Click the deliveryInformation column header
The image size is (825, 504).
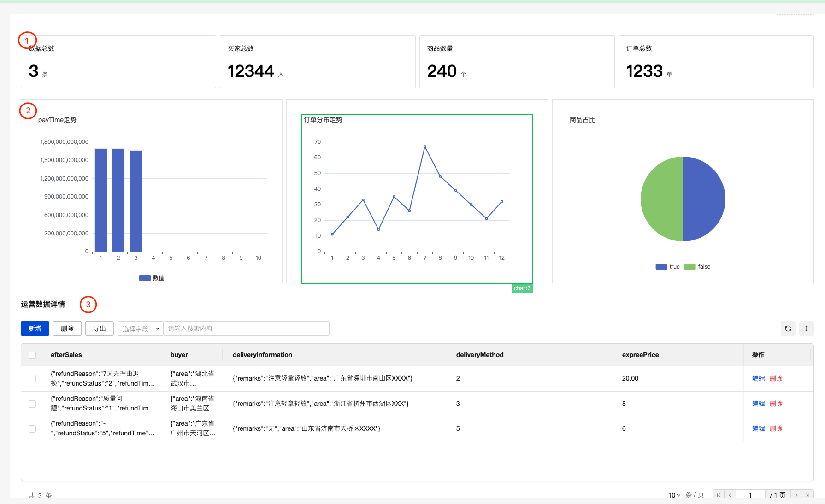262,355
